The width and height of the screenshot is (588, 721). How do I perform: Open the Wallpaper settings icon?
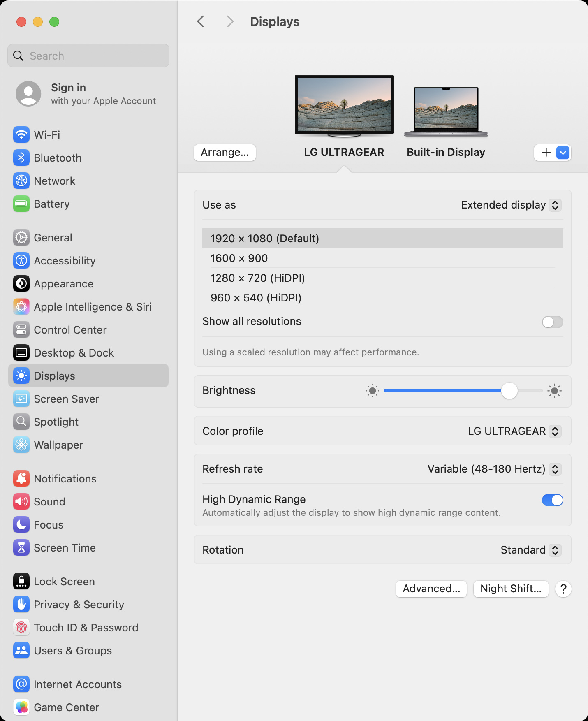coord(21,445)
